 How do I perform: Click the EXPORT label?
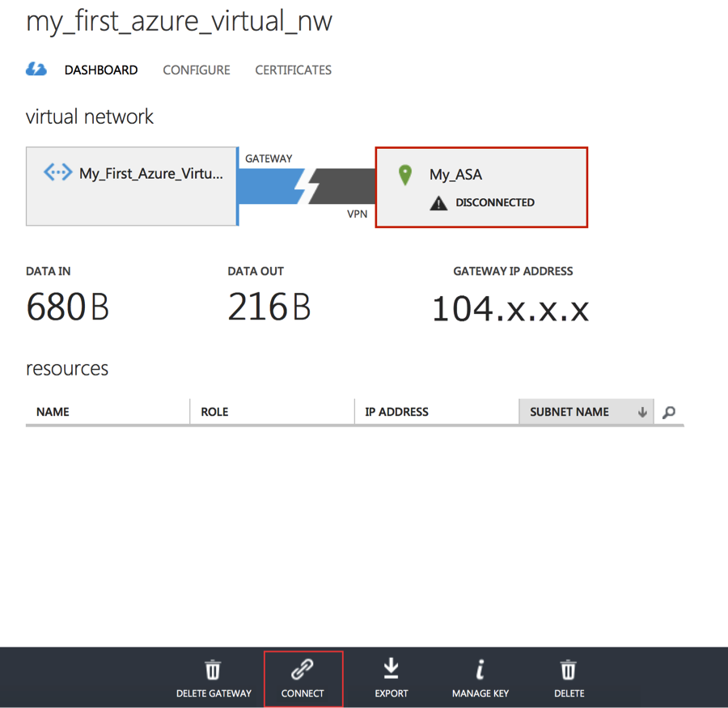click(392, 693)
